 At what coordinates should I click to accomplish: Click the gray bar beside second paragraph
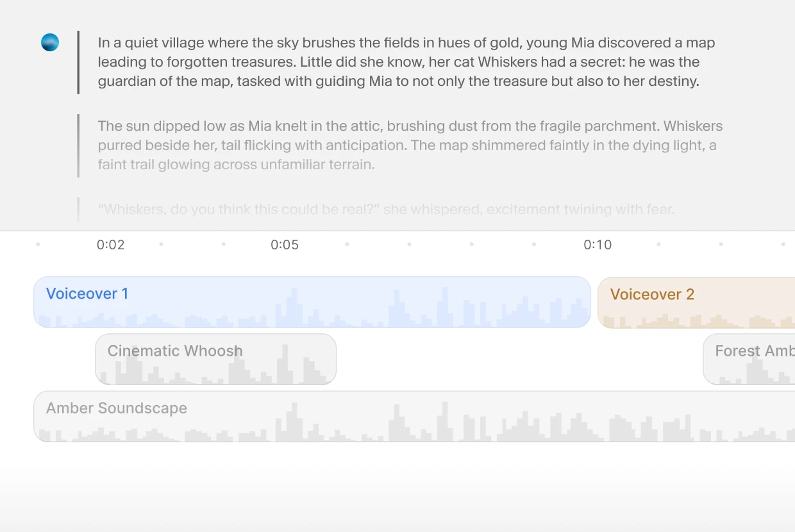point(78,145)
